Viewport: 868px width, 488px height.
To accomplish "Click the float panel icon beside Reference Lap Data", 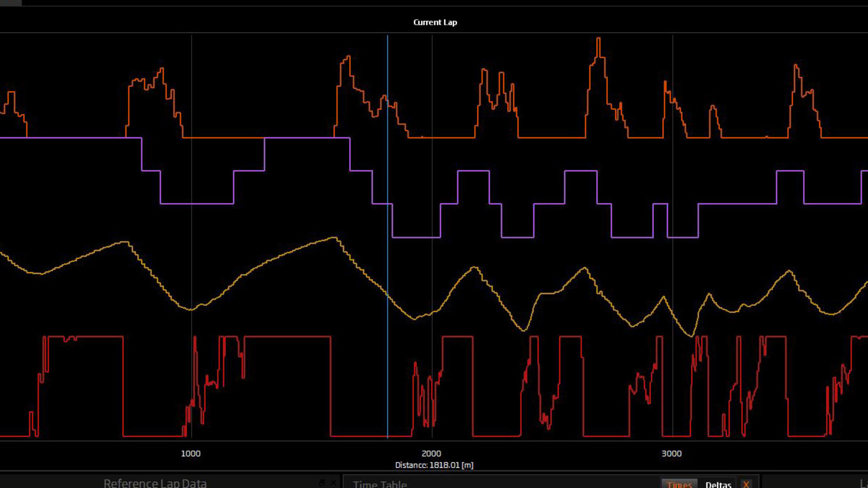I will tap(322, 482).
